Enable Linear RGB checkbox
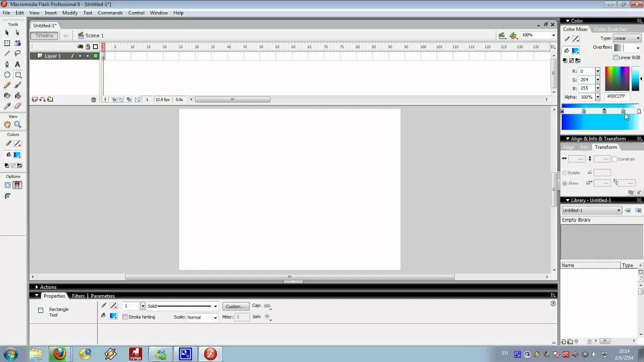This screenshot has height=362, width=644. coord(615,57)
